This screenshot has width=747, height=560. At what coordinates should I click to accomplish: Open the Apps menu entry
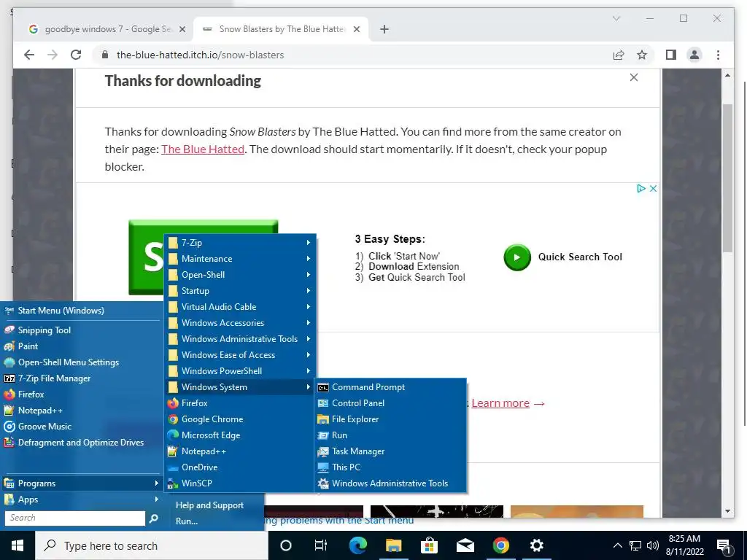tap(81, 499)
